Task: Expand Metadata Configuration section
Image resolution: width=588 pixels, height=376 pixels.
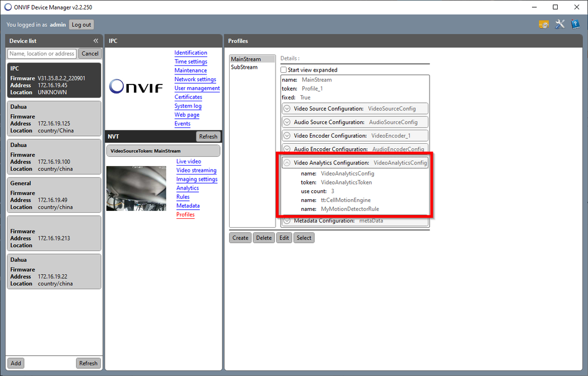Action: pyautogui.click(x=287, y=220)
